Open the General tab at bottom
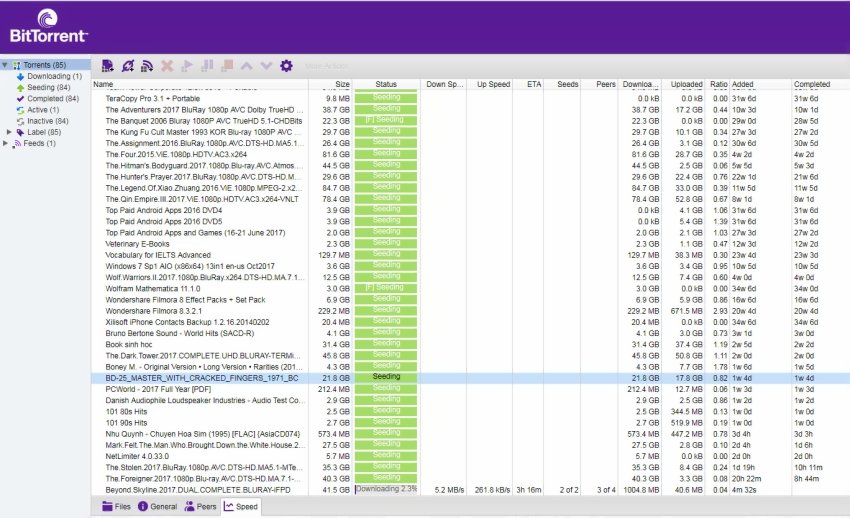This screenshot has width=850, height=518. point(157,507)
